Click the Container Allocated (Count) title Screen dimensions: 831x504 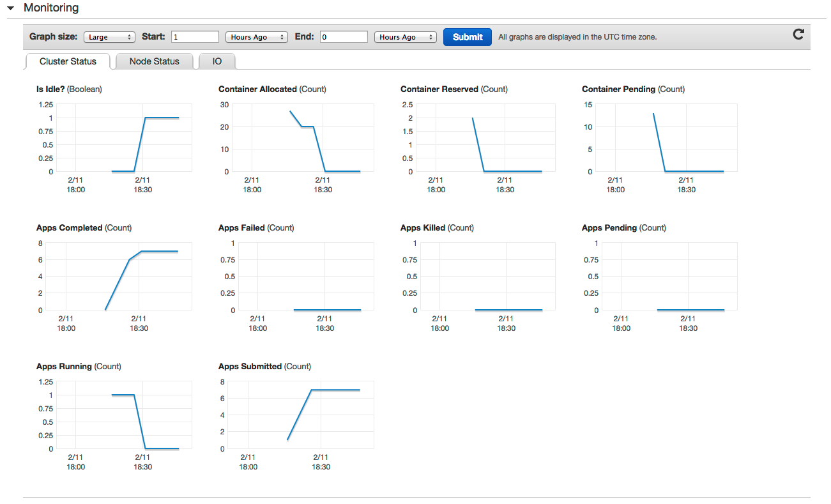pyautogui.click(x=272, y=89)
